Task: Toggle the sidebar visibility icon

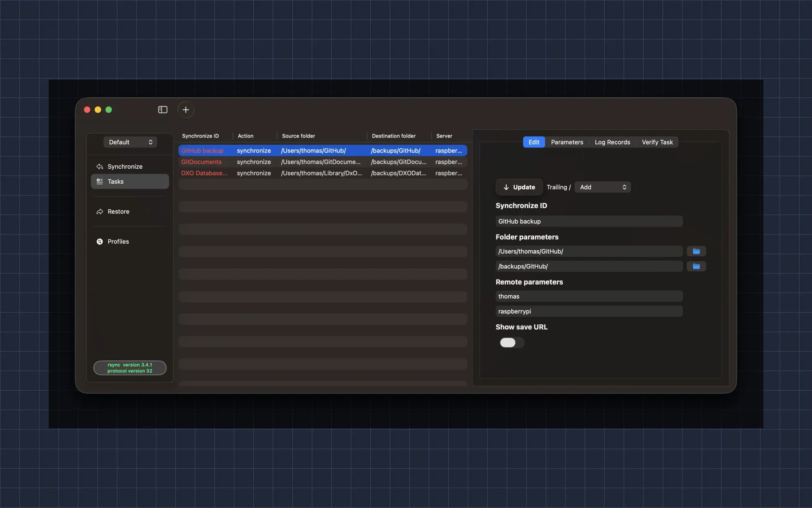Action: pos(162,110)
